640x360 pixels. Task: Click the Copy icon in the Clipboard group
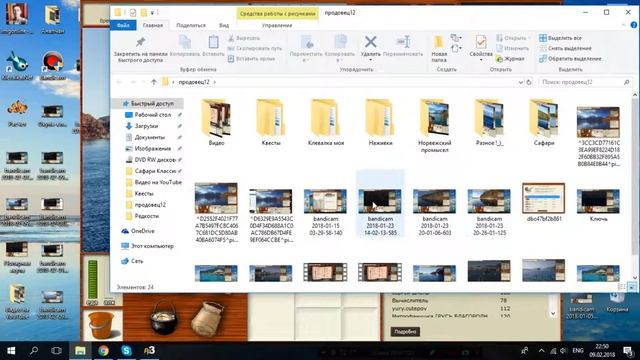(185, 42)
